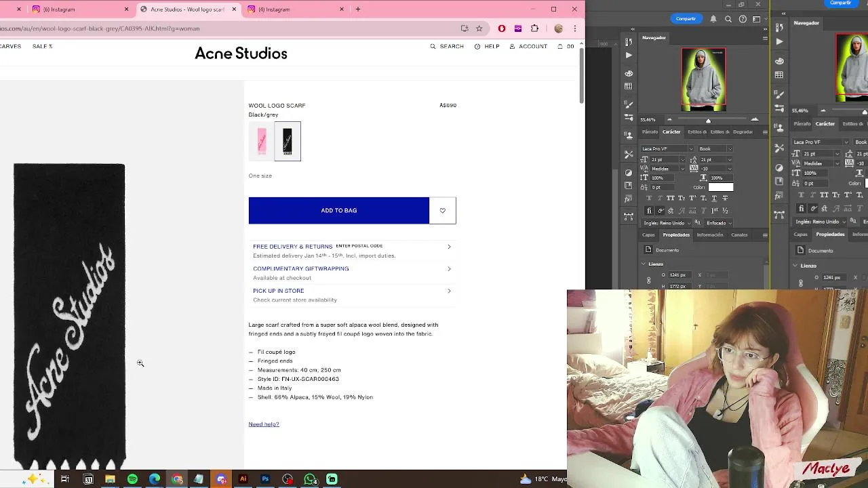Screen dimensions: 868x488
Task: Open Pick Up In Store option
Action: 352,295
